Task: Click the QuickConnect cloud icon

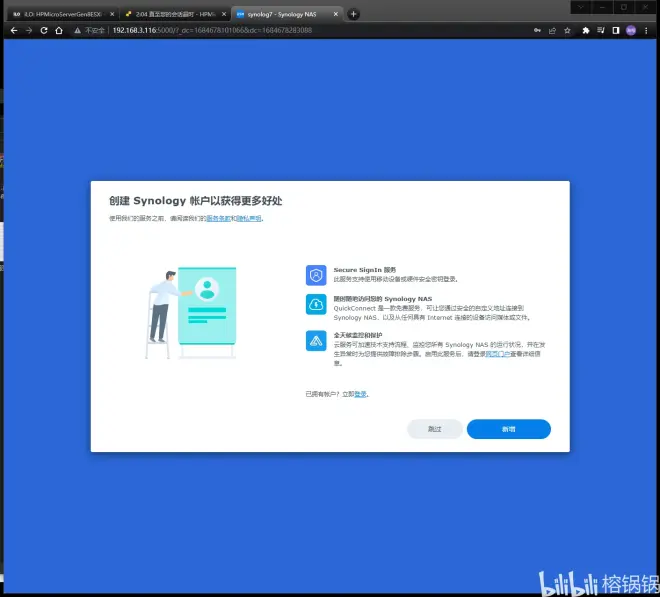Action: (316, 304)
